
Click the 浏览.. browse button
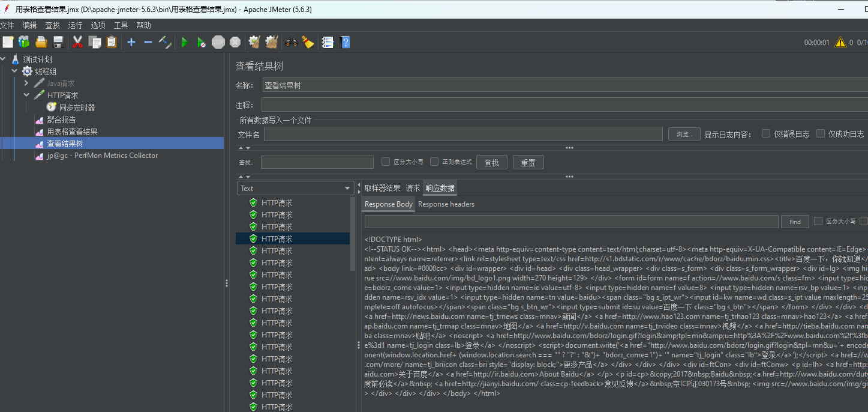point(684,134)
